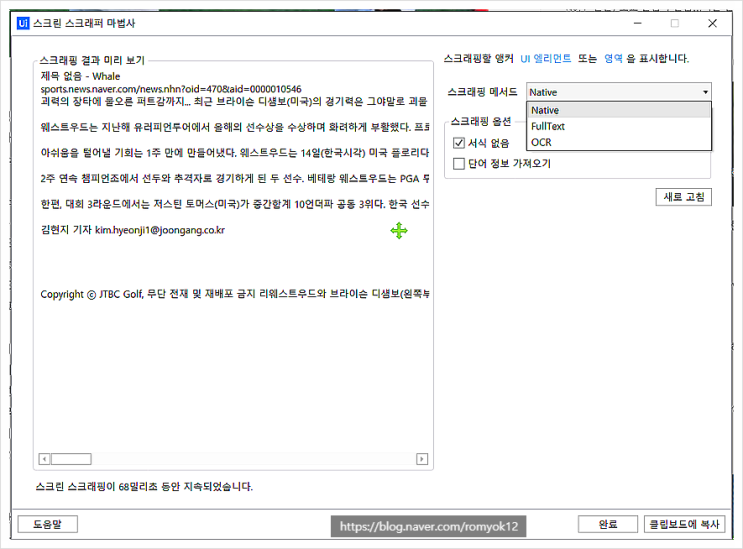The image size is (743, 549).
Task: Click the status text about 68밀리초
Action: click(x=144, y=486)
